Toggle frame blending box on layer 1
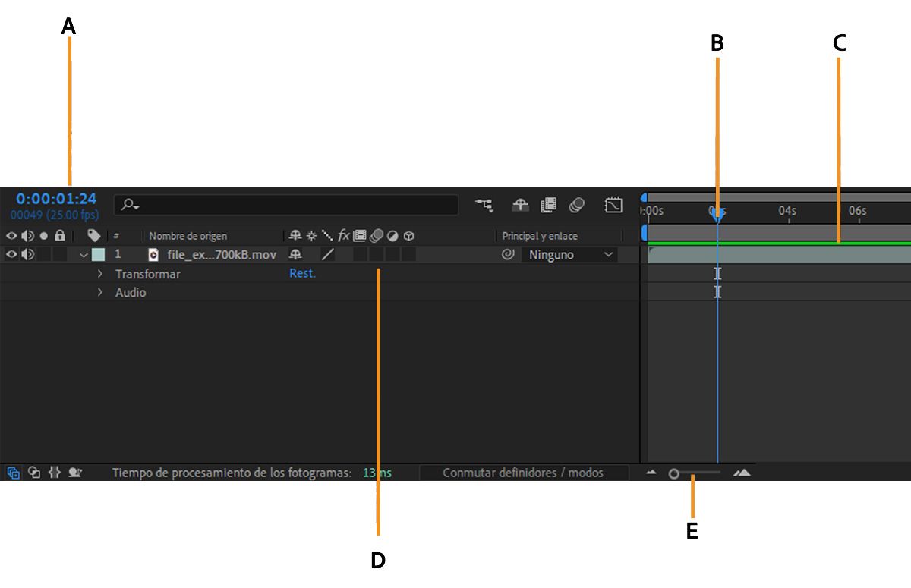 pyautogui.click(x=361, y=255)
